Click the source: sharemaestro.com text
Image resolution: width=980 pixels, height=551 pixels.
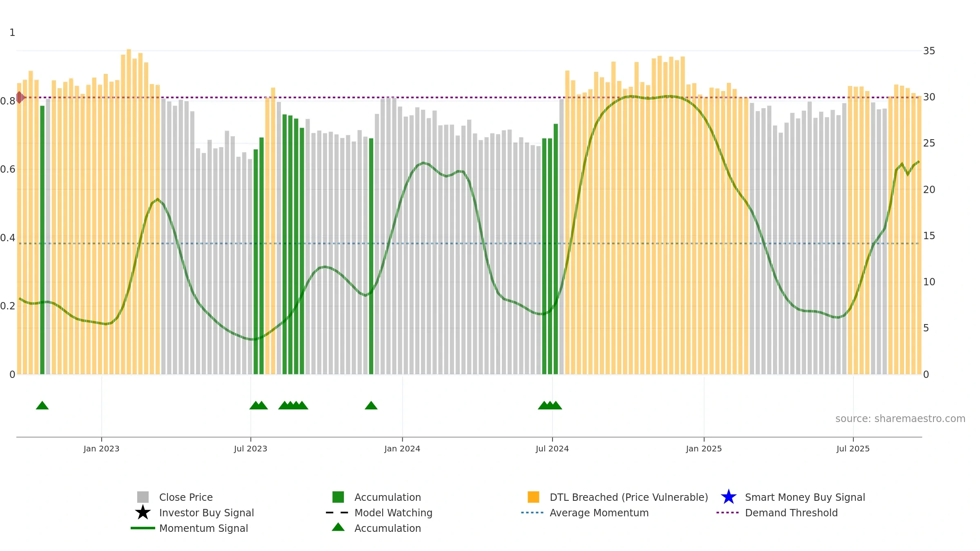[900, 419]
